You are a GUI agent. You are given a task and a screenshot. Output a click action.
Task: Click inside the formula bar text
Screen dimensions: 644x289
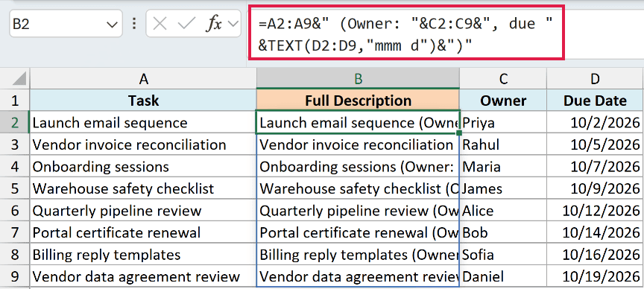[405, 35]
